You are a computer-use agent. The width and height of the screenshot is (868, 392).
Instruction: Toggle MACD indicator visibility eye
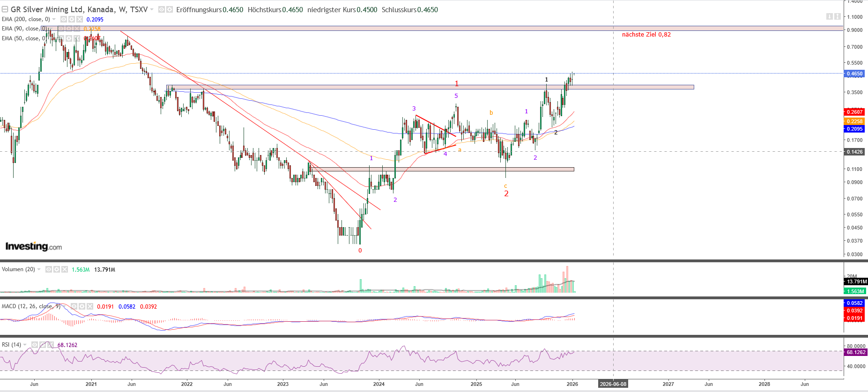click(74, 306)
